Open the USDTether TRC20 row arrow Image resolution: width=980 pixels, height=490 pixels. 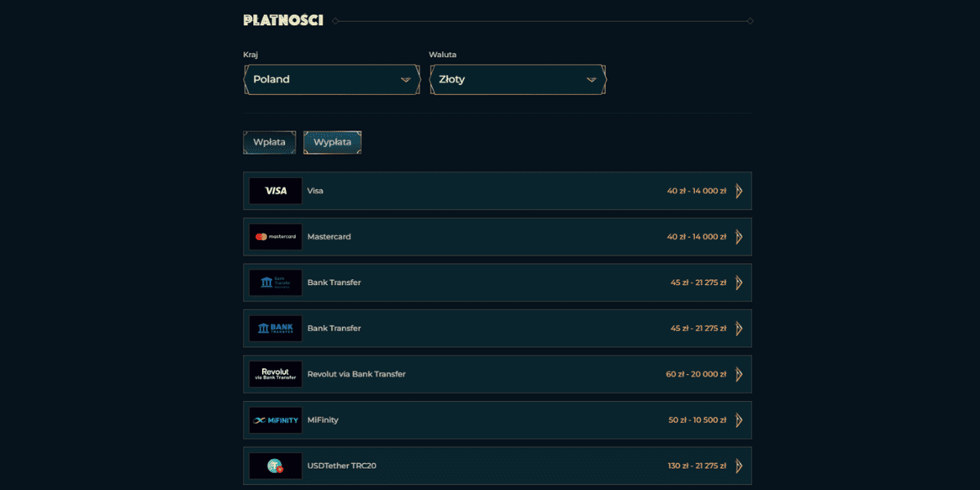point(739,465)
